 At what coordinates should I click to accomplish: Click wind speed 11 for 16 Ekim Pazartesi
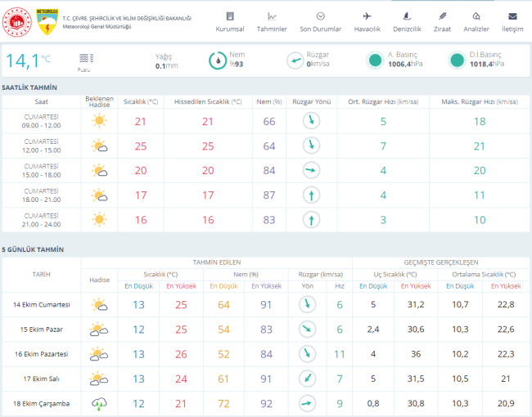tap(340, 354)
